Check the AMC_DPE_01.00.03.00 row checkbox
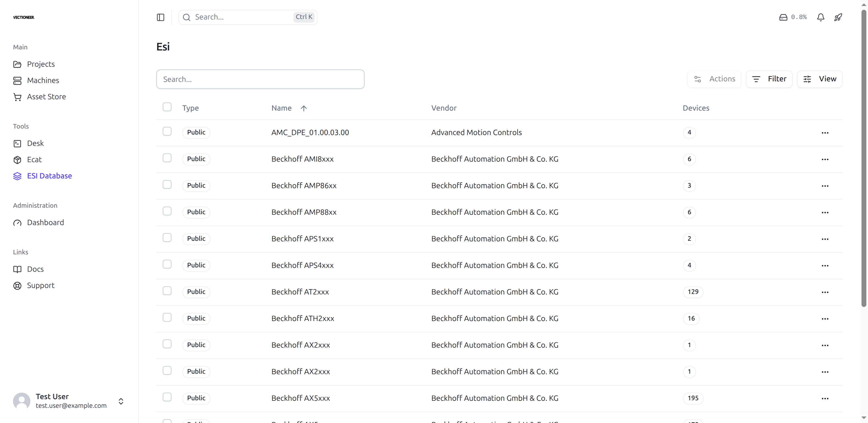This screenshot has height=423, width=868. (167, 131)
